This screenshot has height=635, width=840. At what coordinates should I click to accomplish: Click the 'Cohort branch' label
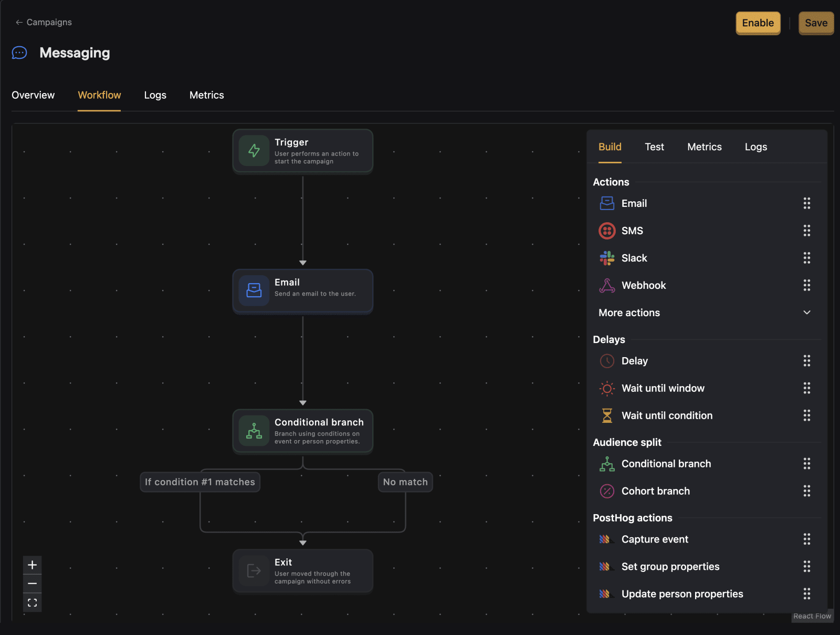[x=656, y=491]
